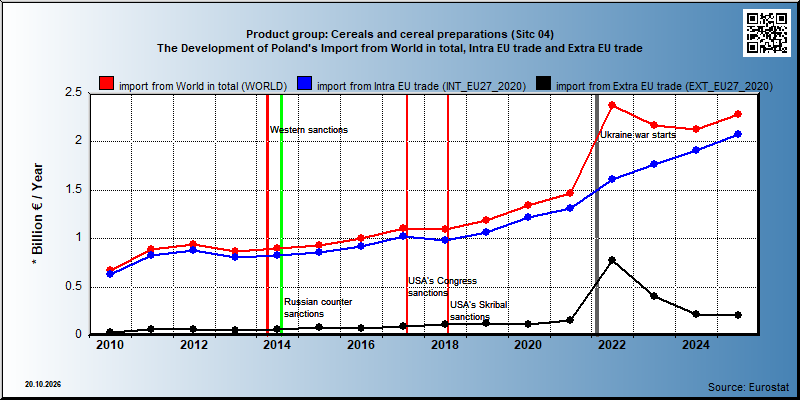Click the y-axis value 2.5
This screenshot has width=800, height=400.
tap(74, 92)
